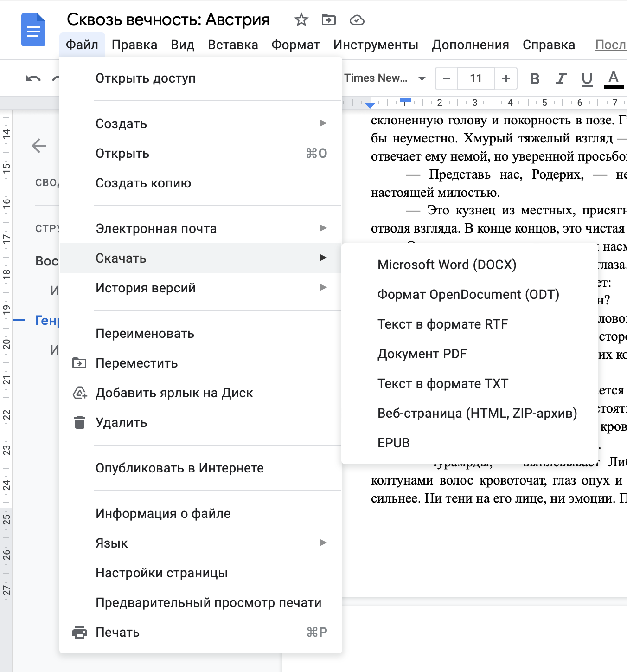This screenshot has width=627, height=672.
Task: Click the font size input field
Action: click(476, 78)
